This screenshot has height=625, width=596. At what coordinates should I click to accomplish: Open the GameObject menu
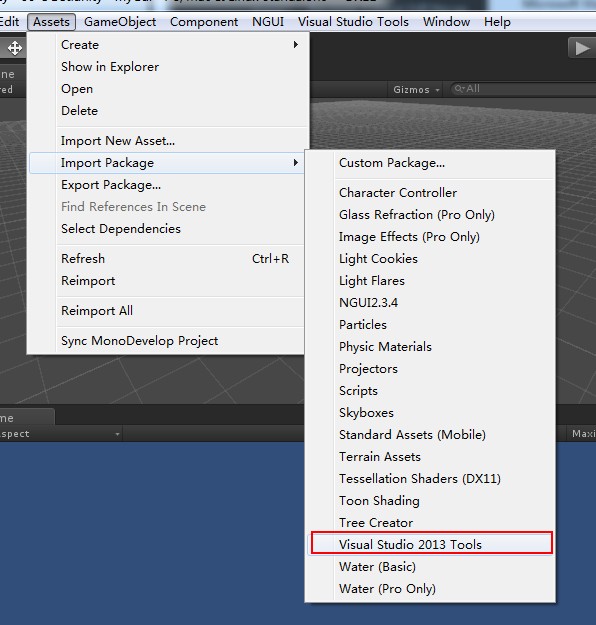pyautogui.click(x=120, y=22)
